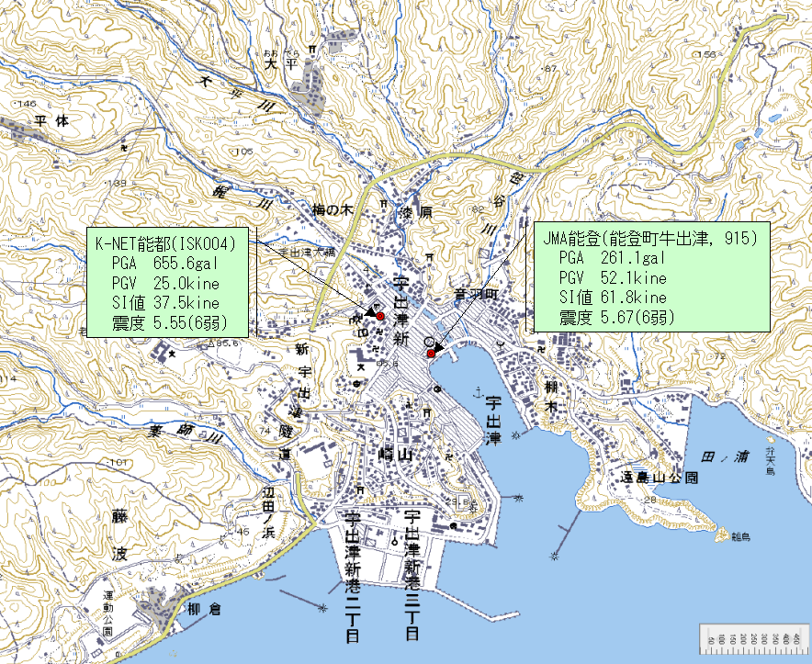Click the 音羽町 label
Screen dimensions: 812x664
click(x=476, y=295)
